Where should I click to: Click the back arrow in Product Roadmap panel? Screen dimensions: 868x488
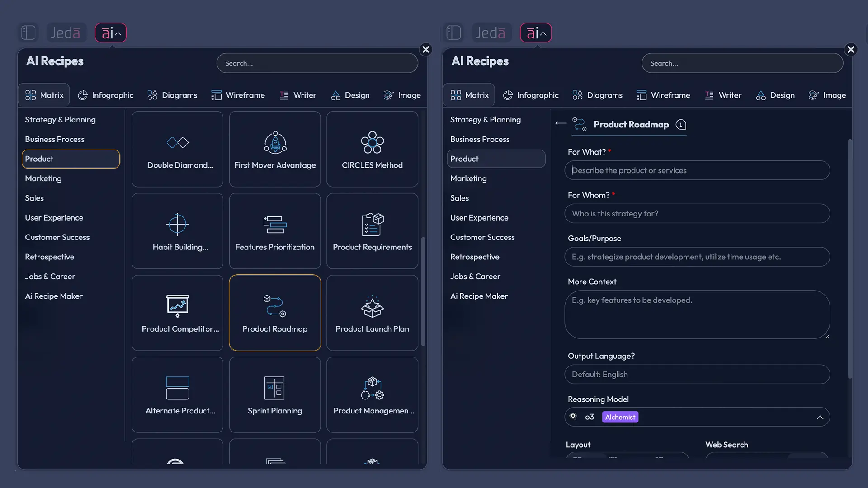560,123
